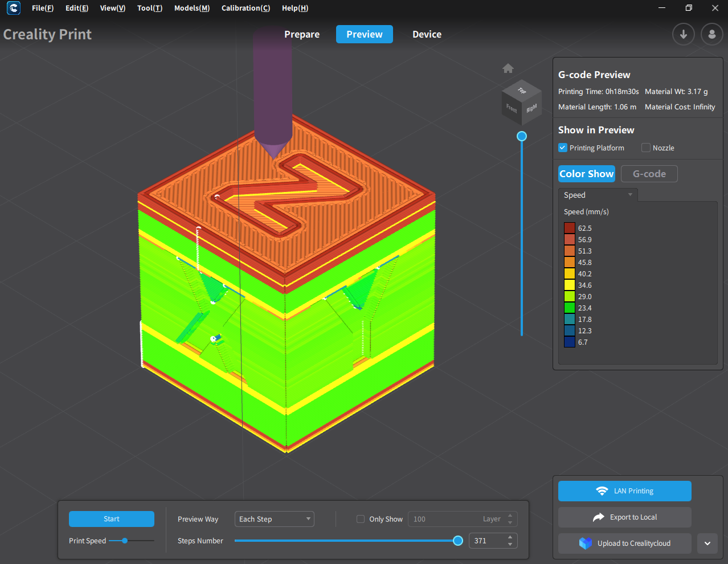Open the user account profile icon
The height and width of the screenshot is (564, 728).
pos(711,34)
